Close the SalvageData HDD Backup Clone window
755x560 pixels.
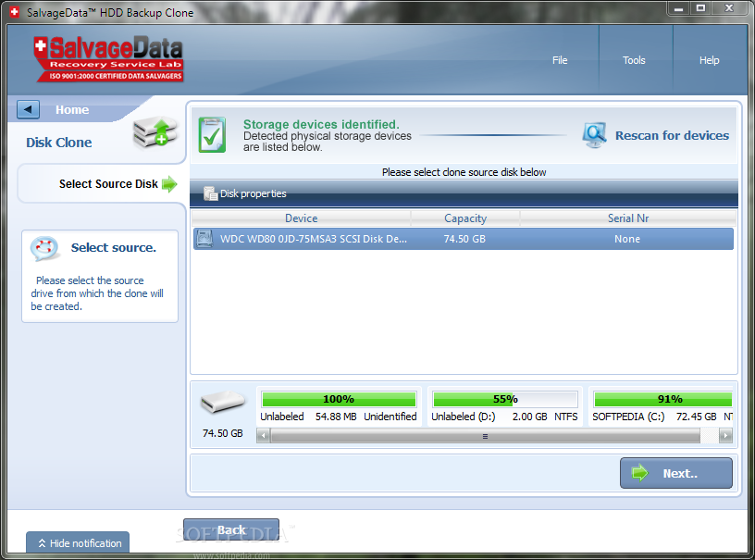pos(729,8)
